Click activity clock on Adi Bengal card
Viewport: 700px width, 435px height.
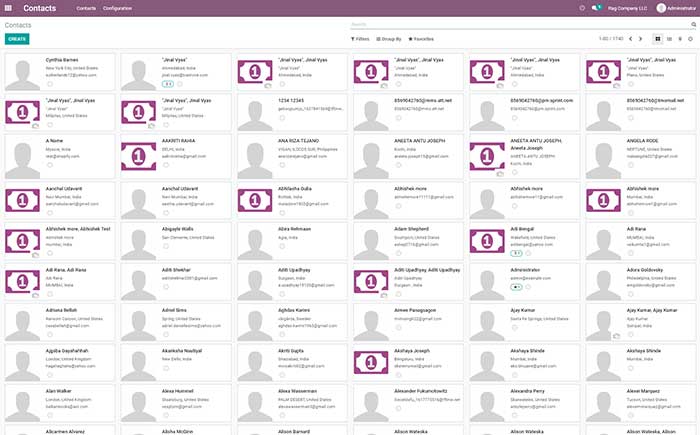pyautogui.click(x=528, y=253)
